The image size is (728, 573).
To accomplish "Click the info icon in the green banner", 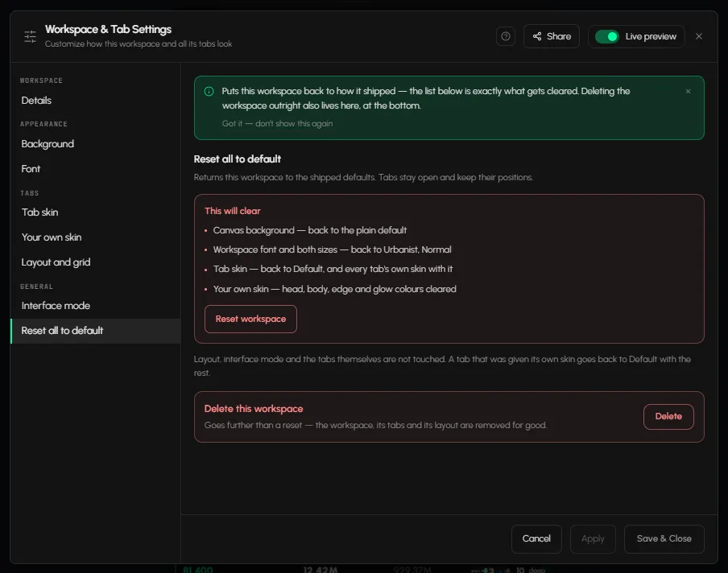I will pyautogui.click(x=209, y=92).
